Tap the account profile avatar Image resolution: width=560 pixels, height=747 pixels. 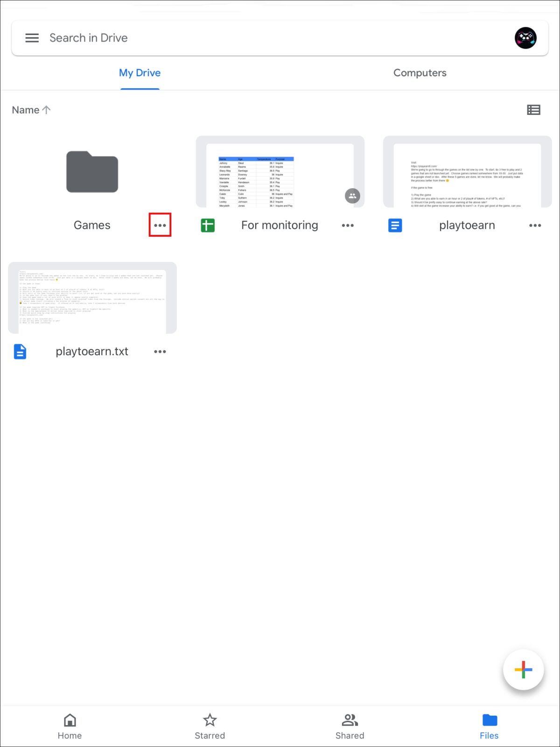pyautogui.click(x=525, y=38)
